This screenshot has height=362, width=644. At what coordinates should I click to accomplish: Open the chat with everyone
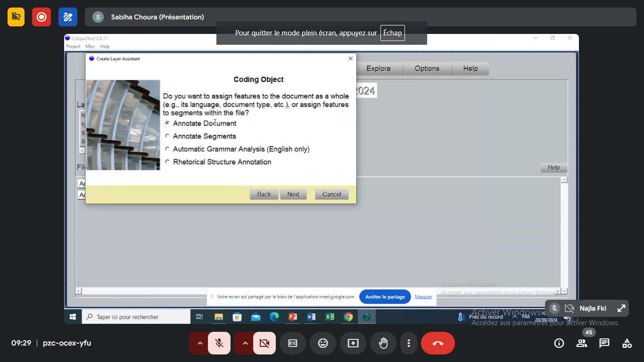point(604,343)
